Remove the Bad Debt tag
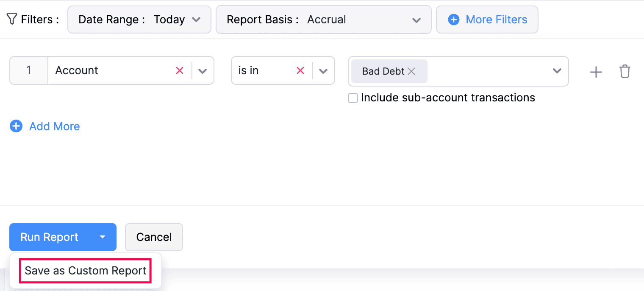644x291 pixels. click(411, 71)
